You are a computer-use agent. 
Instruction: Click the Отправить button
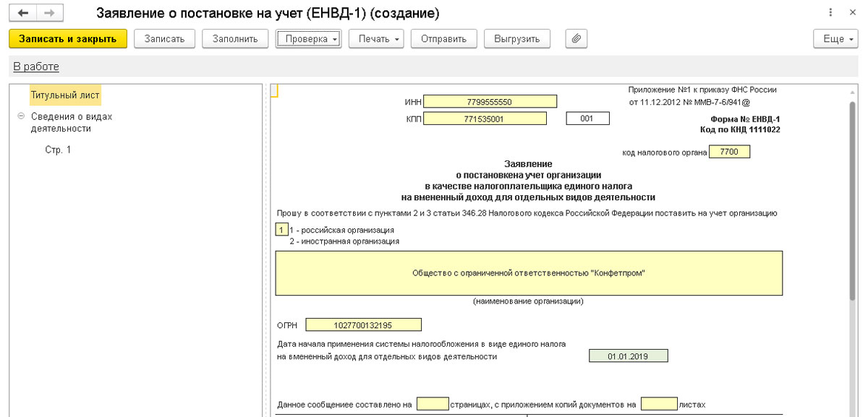(x=443, y=38)
